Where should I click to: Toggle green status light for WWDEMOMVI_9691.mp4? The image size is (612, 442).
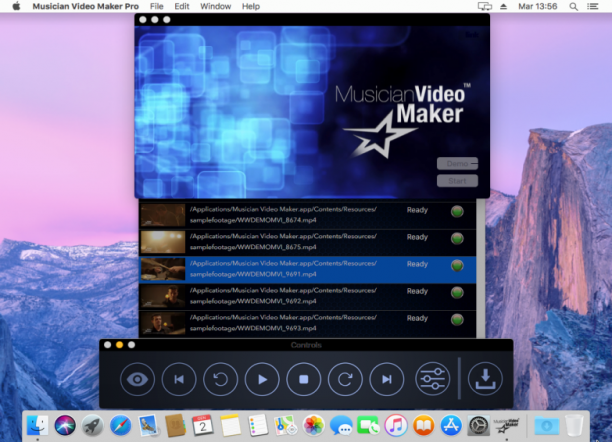tap(457, 266)
